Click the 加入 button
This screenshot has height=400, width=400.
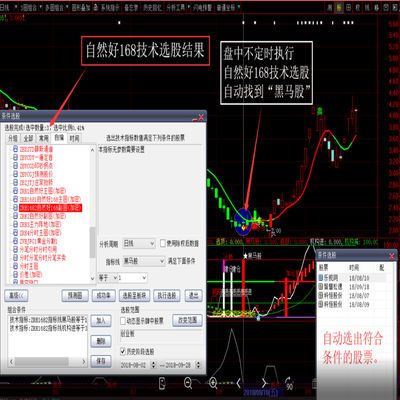(101, 321)
